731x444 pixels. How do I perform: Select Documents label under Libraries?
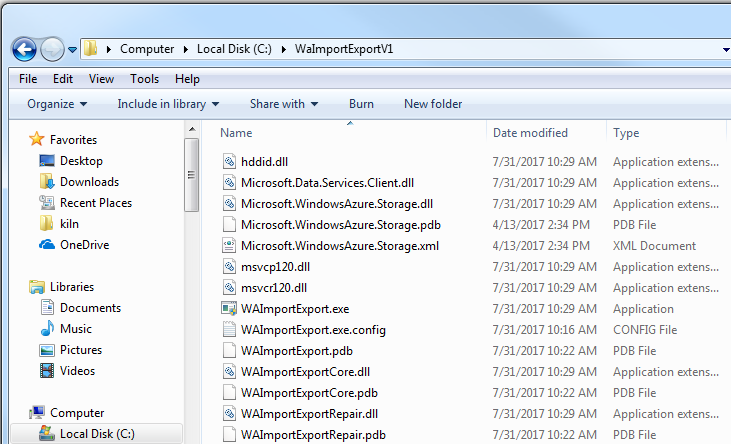coord(90,308)
